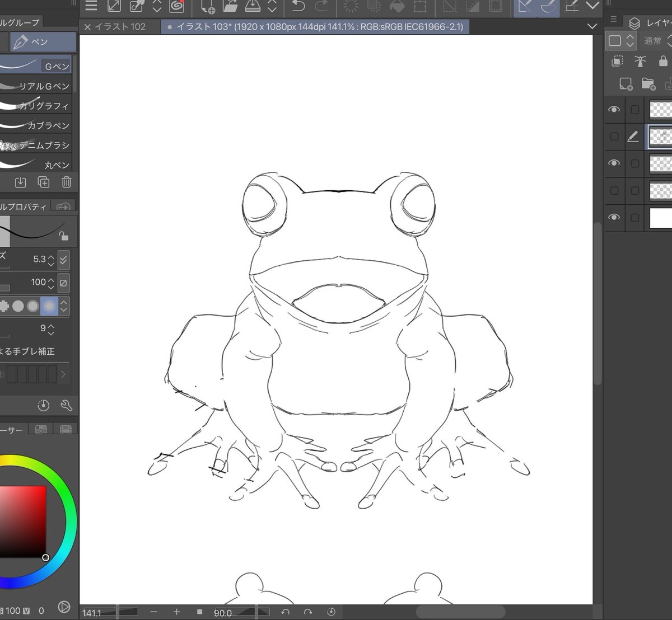Viewport: 672px width, 620px height.
Task: Rotate canvas left at bottom bar
Action: pos(286,612)
